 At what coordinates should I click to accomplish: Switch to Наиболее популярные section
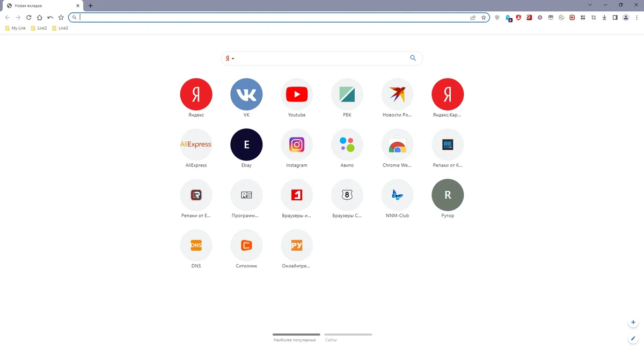(296, 337)
